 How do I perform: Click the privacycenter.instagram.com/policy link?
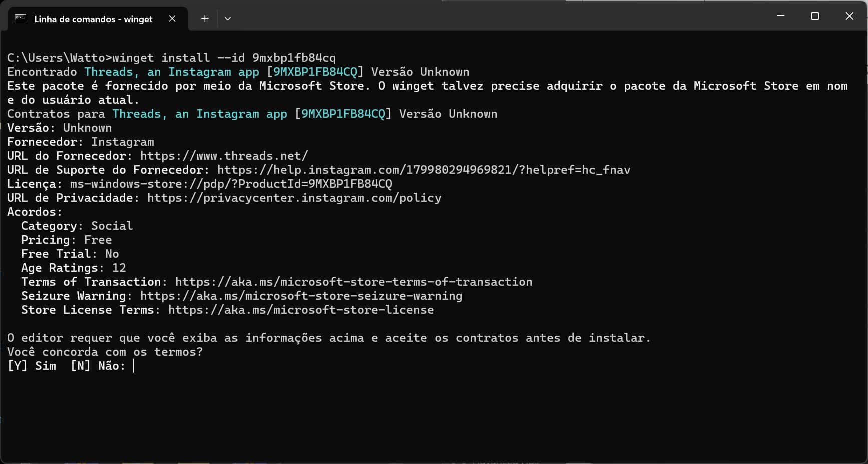[294, 198]
